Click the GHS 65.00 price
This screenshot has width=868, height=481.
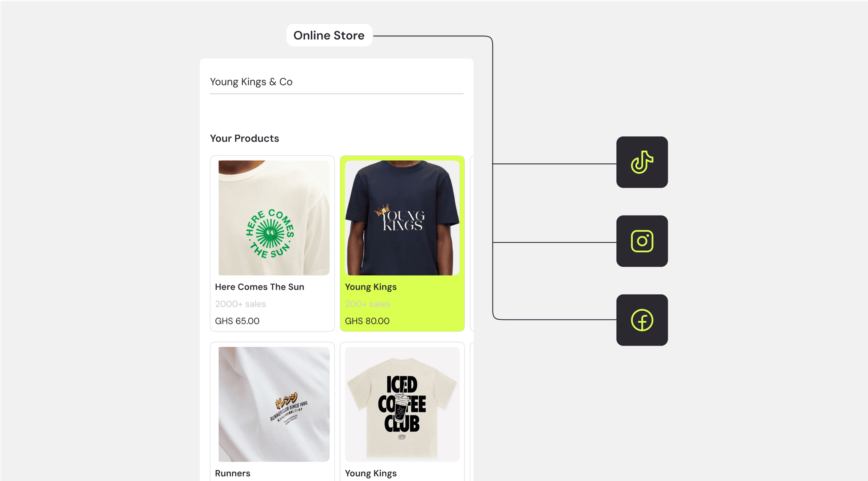click(x=237, y=321)
